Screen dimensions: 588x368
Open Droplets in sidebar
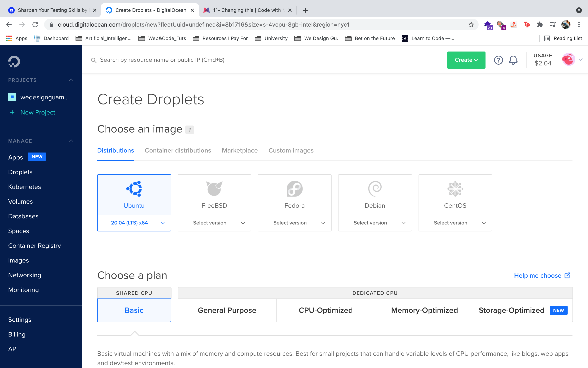pos(20,172)
